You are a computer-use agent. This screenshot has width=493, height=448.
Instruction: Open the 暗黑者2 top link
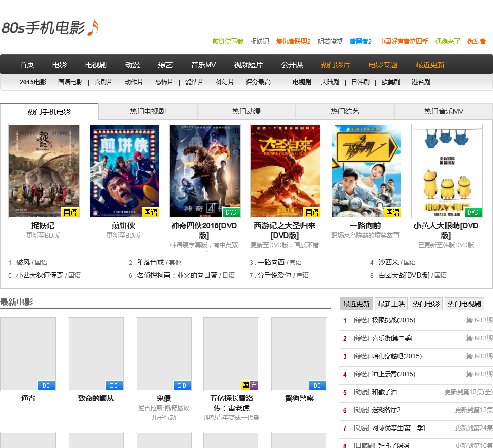[361, 42]
